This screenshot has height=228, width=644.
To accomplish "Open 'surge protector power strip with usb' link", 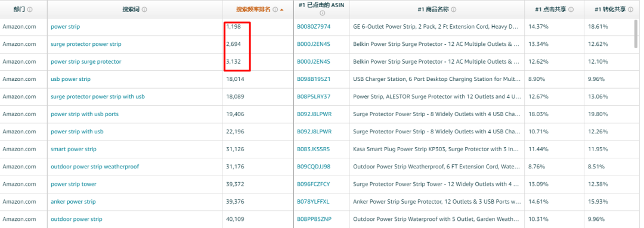I will pyautogui.click(x=98, y=97).
